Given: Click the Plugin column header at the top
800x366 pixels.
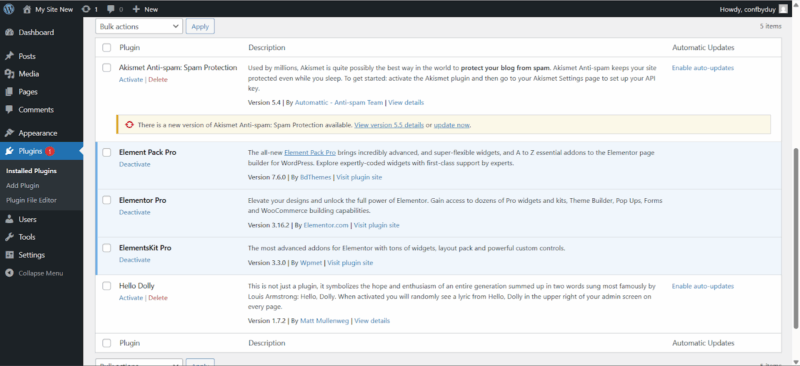Looking at the screenshot, I should coord(130,47).
